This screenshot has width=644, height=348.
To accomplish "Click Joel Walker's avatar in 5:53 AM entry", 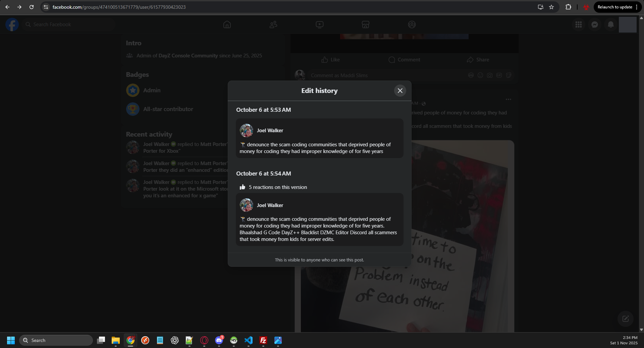I will (x=247, y=131).
